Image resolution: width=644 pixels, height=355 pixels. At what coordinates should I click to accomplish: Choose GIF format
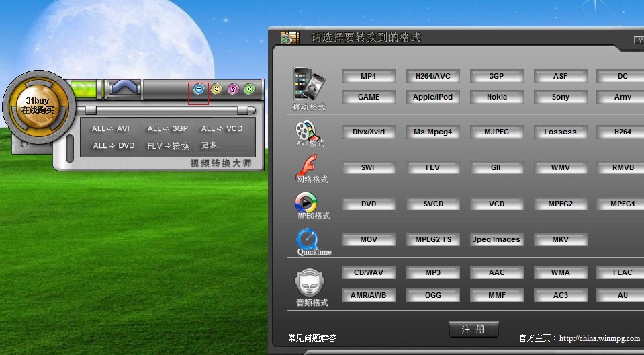tap(496, 168)
